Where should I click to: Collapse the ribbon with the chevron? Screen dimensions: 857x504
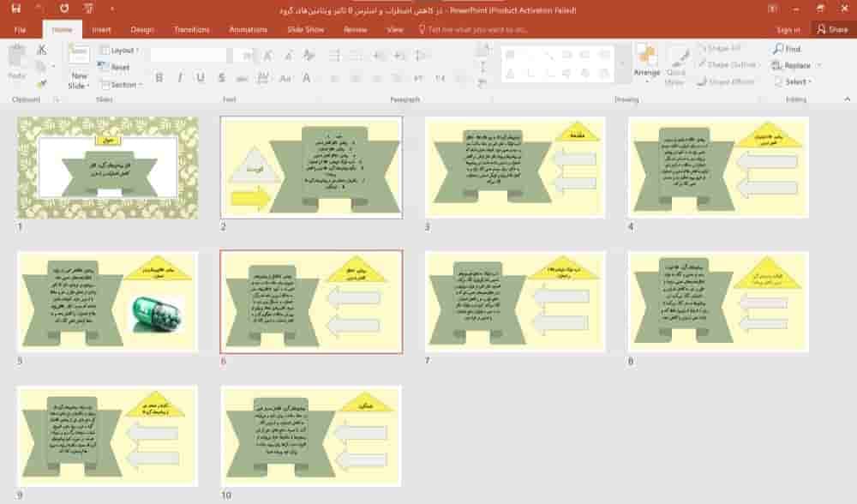848,99
